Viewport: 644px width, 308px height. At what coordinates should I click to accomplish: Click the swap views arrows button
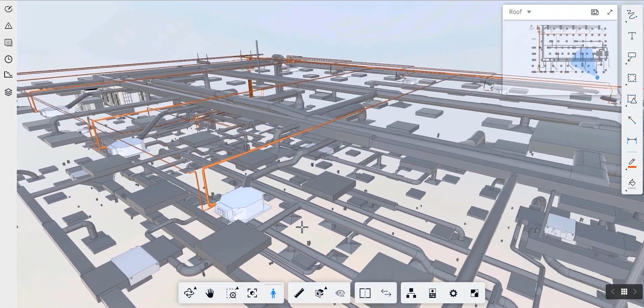click(386, 293)
